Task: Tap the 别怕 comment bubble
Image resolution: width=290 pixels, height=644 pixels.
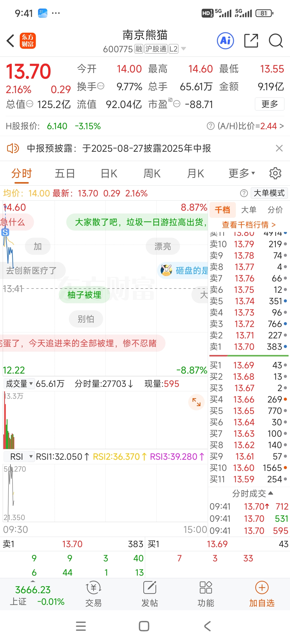Action: point(86,319)
